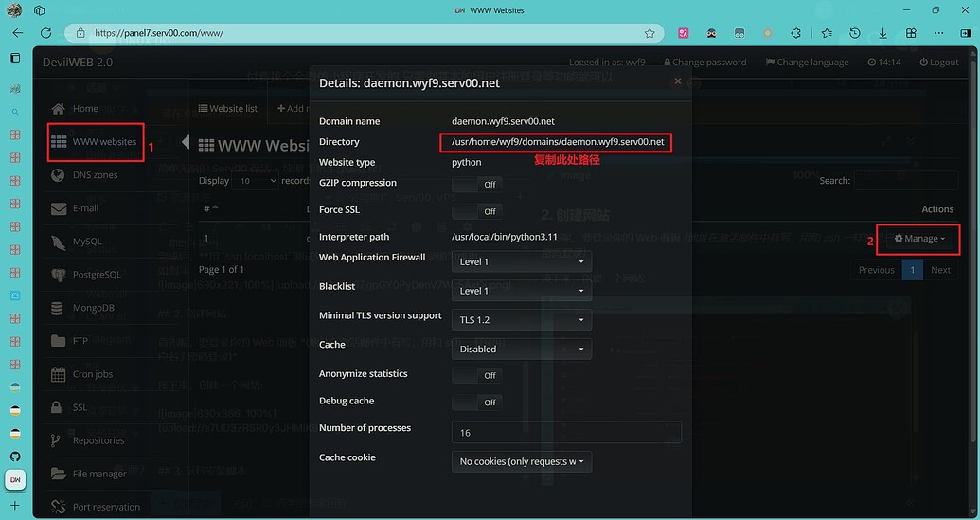Open the Cache Disabled dropdown
The height and width of the screenshot is (520, 980).
[522, 349]
